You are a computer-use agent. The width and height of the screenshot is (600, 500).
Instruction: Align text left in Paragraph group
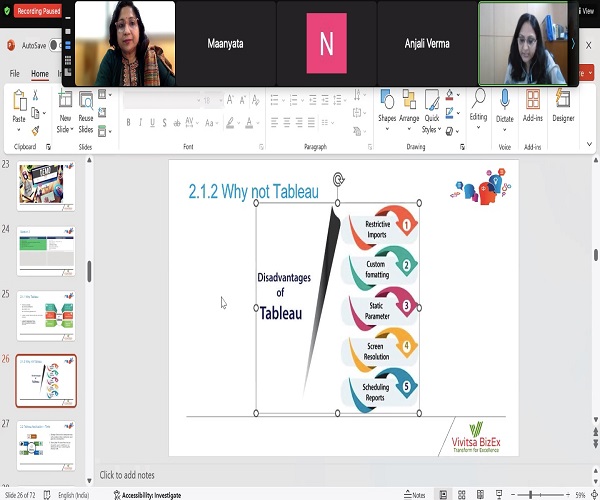[274, 122]
